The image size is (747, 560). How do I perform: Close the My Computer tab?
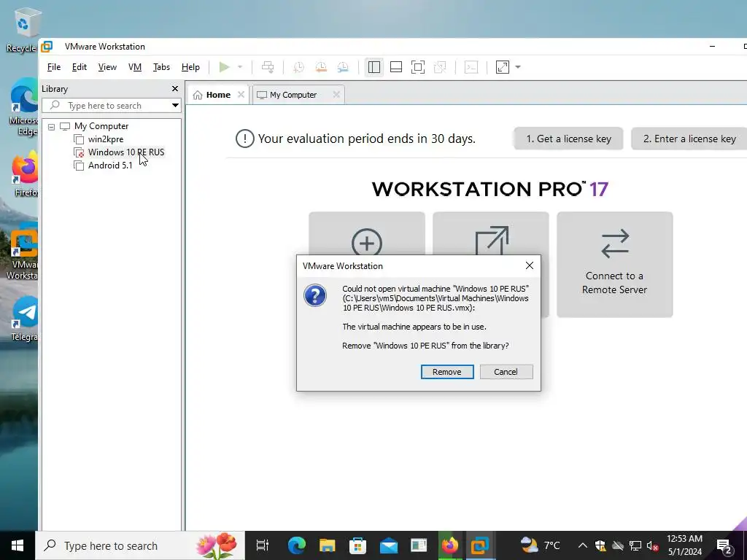point(336,94)
